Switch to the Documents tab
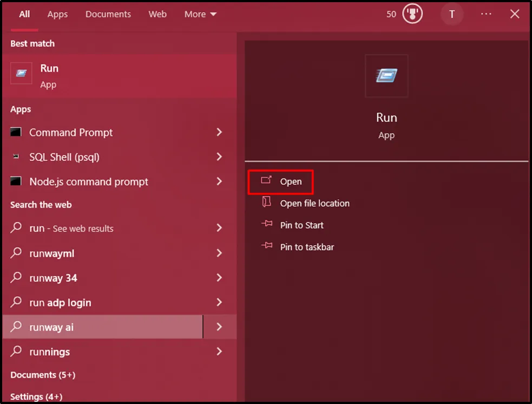Image resolution: width=532 pixels, height=404 pixels. 108,14
